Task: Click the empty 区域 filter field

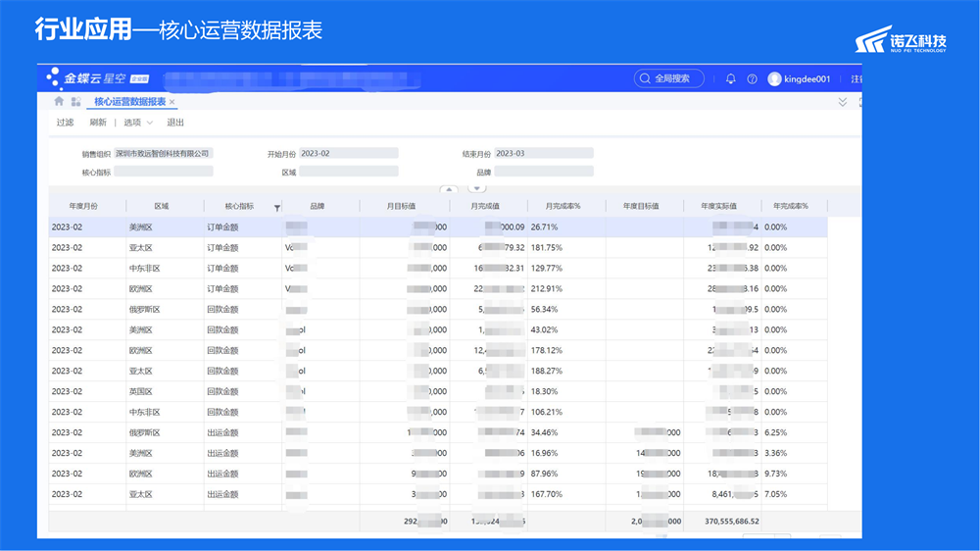Action: [348, 172]
